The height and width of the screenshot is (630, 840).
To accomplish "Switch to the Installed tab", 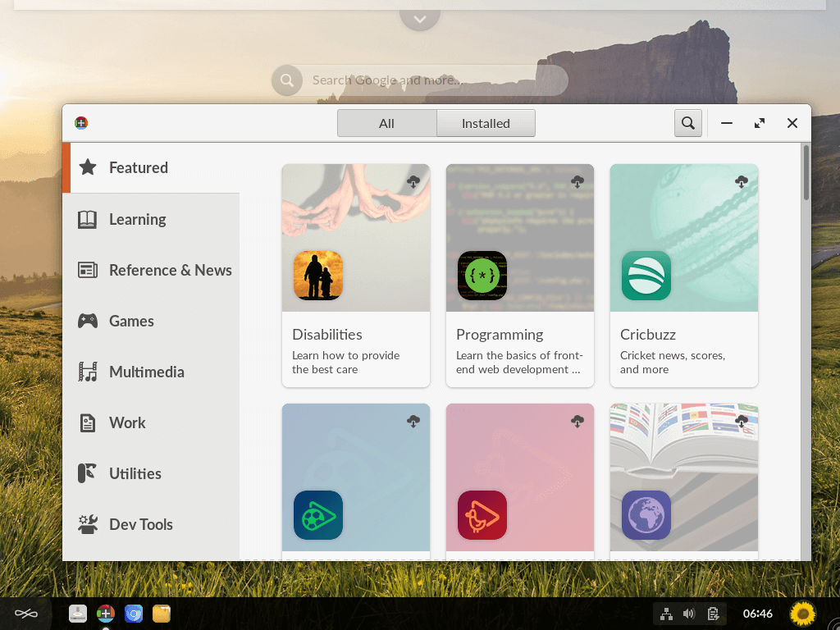I will click(486, 123).
